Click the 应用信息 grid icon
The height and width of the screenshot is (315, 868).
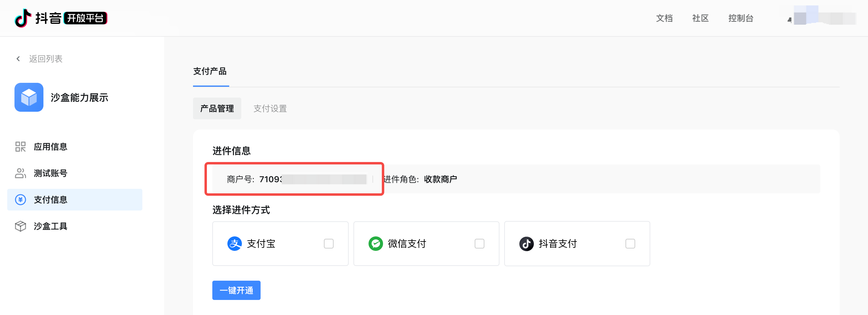pyautogui.click(x=21, y=147)
